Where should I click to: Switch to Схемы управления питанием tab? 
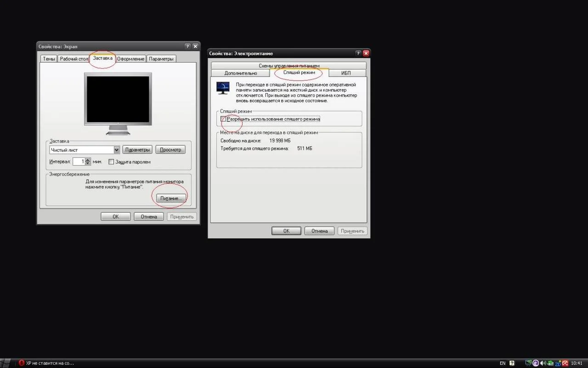click(289, 66)
